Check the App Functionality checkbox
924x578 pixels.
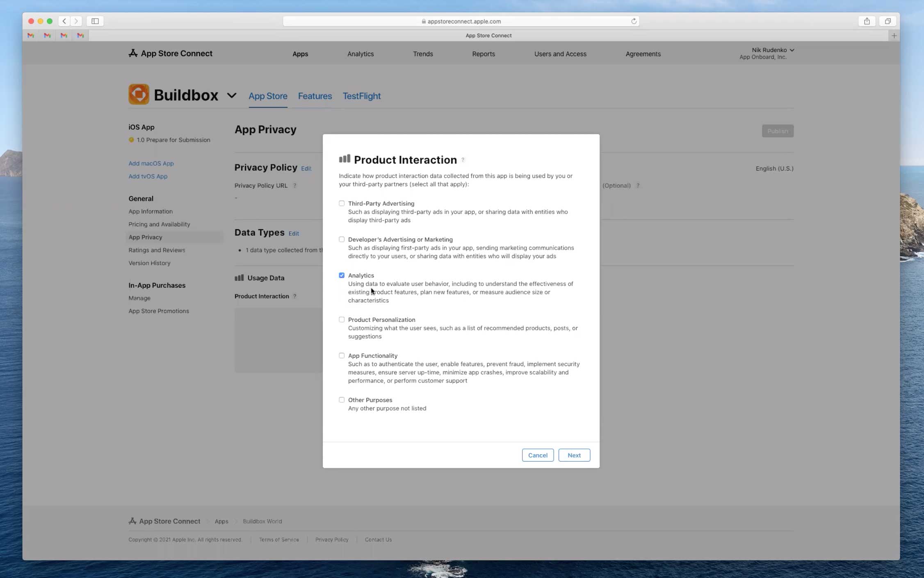click(342, 356)
